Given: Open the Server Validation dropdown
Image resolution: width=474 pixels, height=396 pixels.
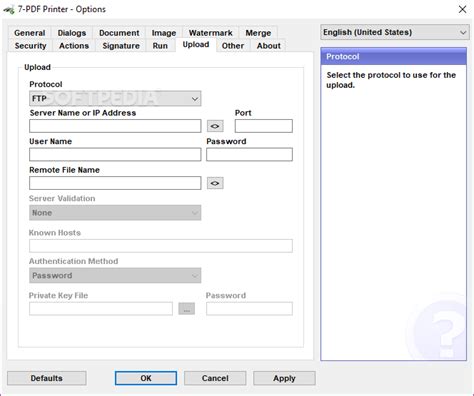Looking at the screenshot, I should point(115,213).
